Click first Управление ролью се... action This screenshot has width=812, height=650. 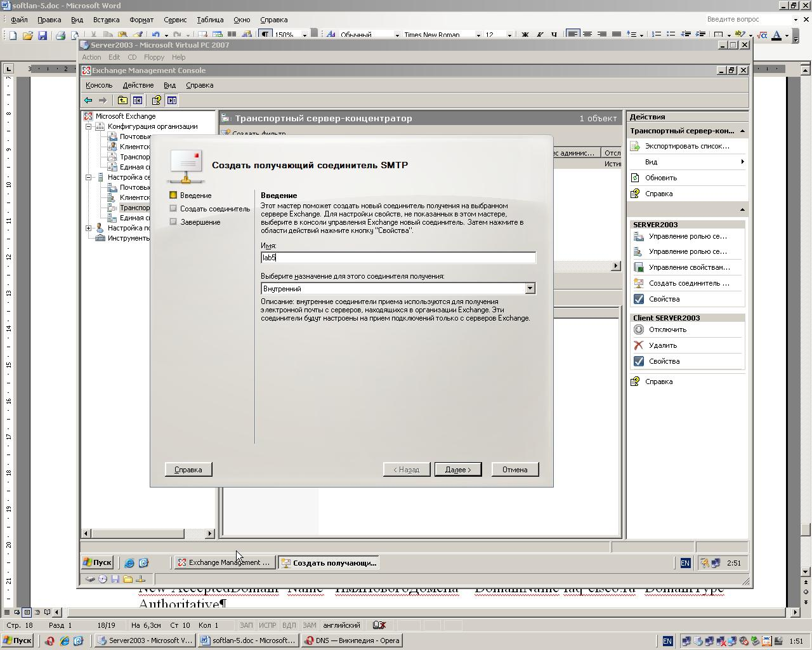point(688,236)
